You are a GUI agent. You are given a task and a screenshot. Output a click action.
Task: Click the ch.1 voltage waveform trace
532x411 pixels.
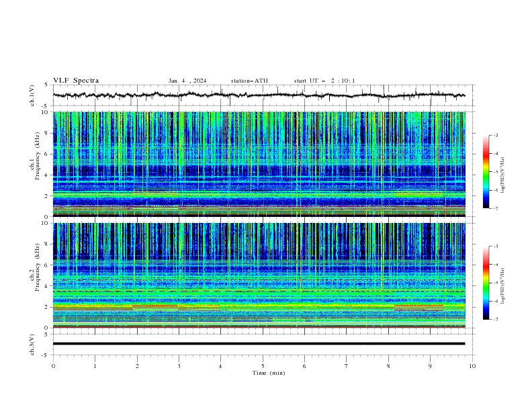[259, 95]
